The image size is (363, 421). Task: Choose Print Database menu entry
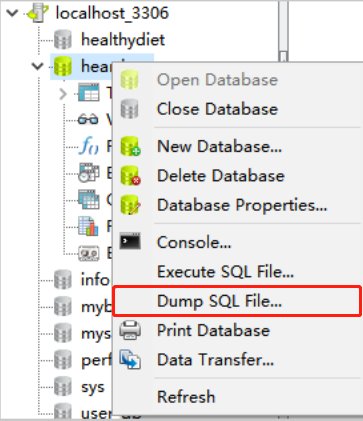point(237,330)
